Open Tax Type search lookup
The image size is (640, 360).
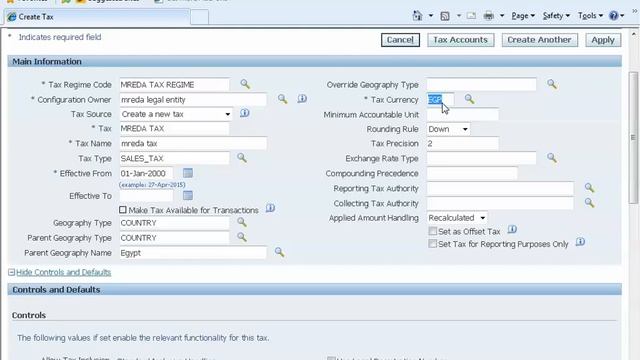pyautogui.click(x=242, y=158)
